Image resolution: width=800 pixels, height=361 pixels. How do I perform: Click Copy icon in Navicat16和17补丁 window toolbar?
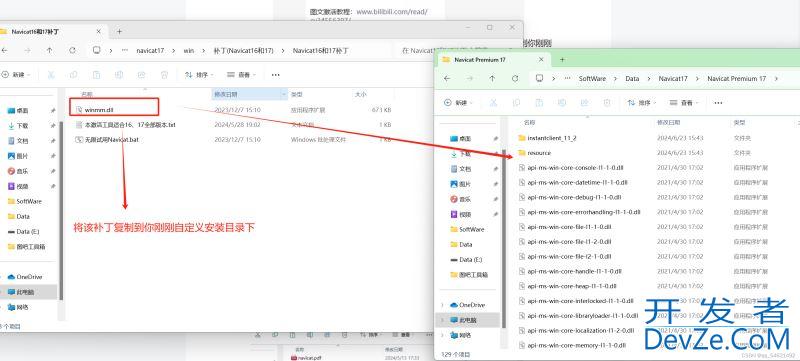[73, 74]
